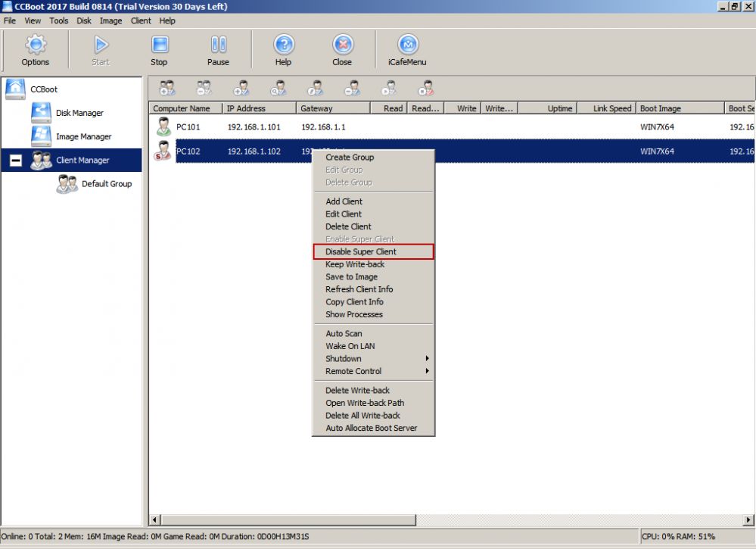The height and width of the screenshot is (549, 756).
Task: Open the Image menu
Action: pos(111,20)
